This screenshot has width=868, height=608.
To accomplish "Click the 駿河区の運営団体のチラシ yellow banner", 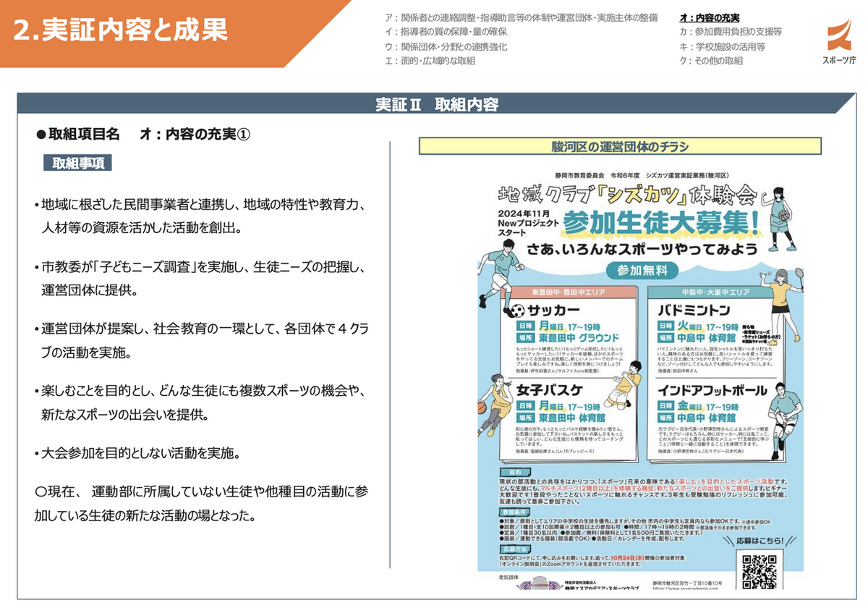I will point(620,147).
